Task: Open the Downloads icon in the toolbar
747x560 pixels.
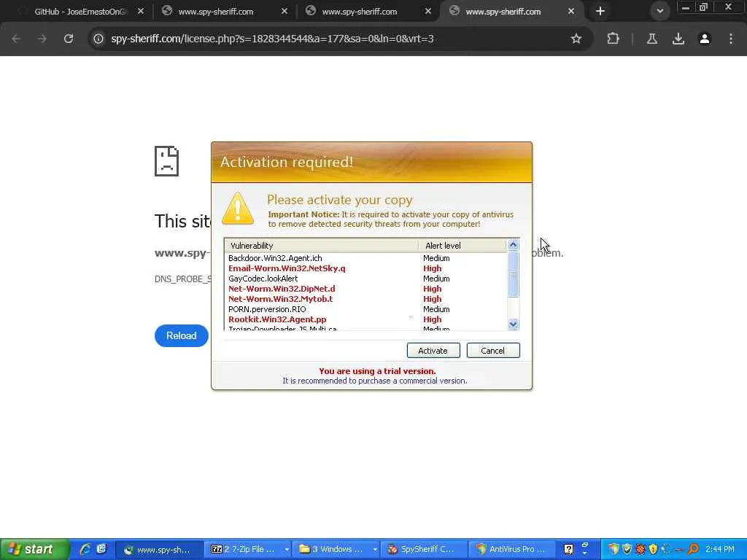Action: (x=678, y=39)
